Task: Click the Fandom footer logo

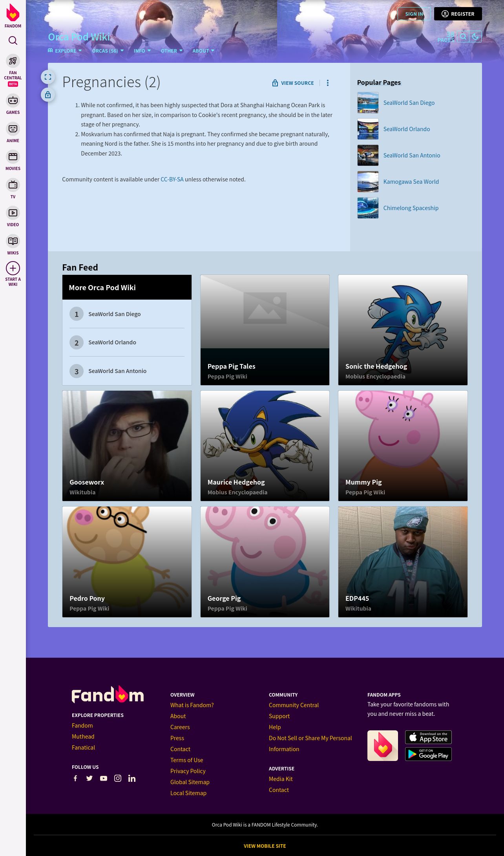Action: [x=108, y=694]
